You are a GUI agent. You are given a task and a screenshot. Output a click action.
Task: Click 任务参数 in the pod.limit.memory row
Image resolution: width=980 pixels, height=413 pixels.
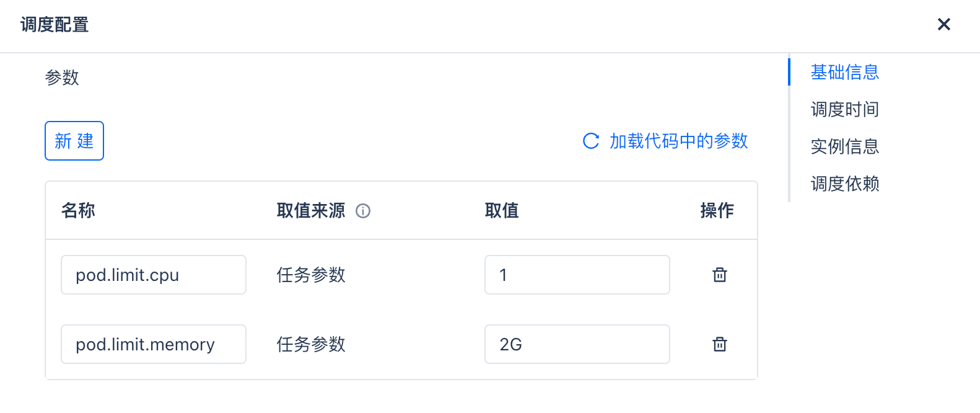tap(311, 344)
